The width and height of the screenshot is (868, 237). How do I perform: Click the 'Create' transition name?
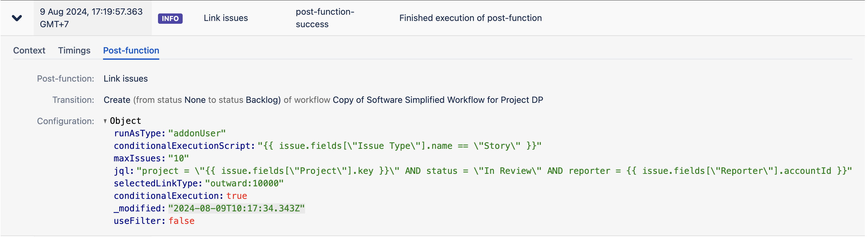coord(117,100)
